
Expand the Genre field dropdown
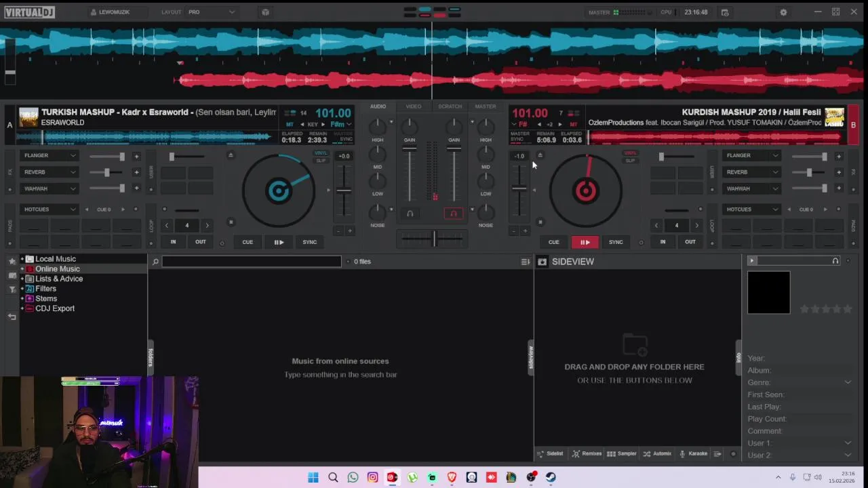click(x=848, y=382)
